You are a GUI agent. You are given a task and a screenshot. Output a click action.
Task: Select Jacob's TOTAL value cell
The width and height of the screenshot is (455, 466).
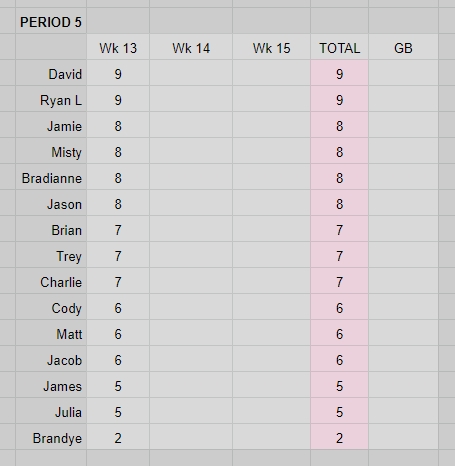point(340,359)
